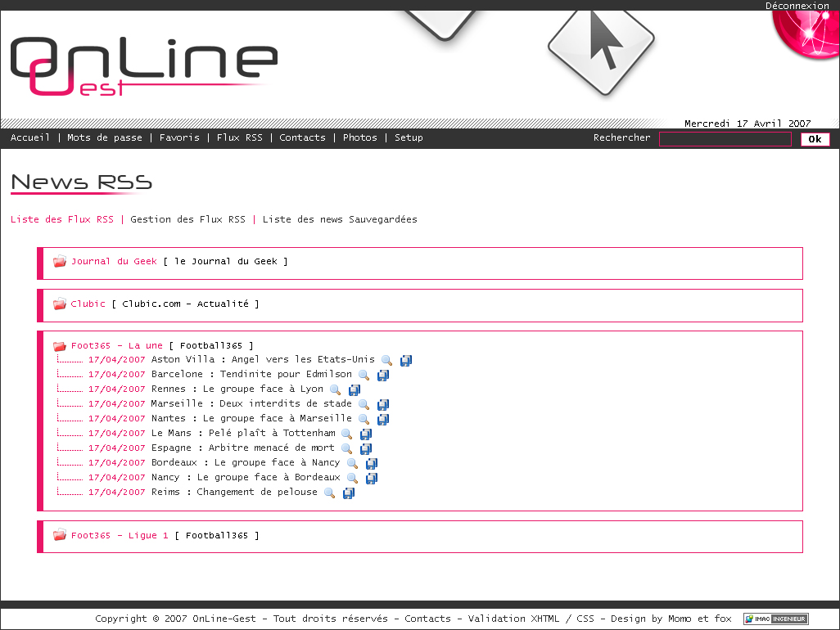
Task: View Reims Changement de pelouse details
Action: 329,493
